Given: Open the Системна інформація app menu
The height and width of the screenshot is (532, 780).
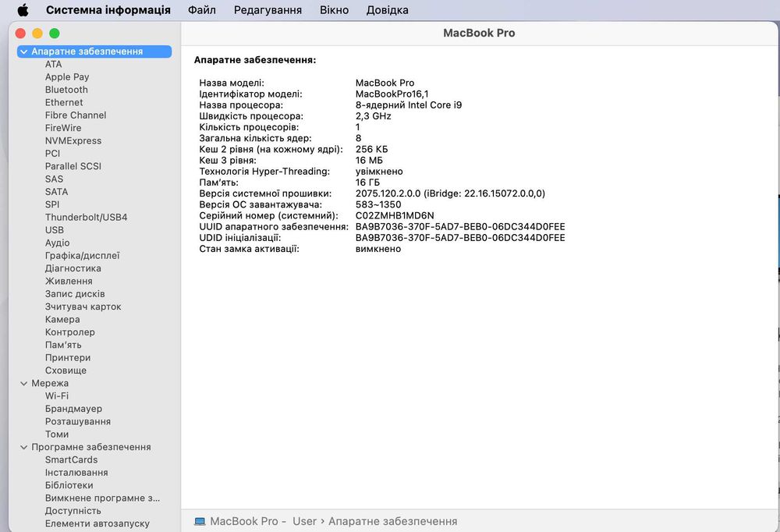Looking at the screenshot, I should click(108, 10).
